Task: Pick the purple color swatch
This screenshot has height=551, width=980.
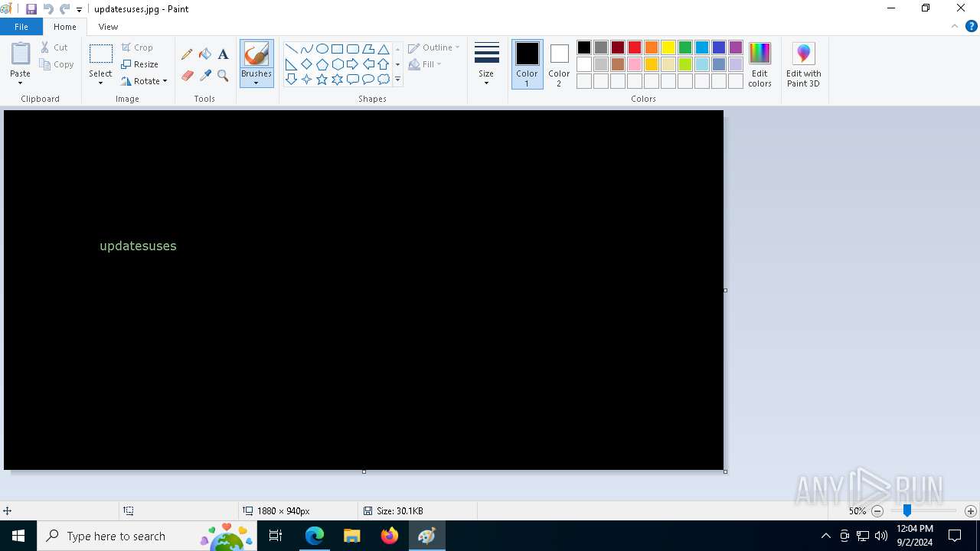Action: [x=736, y=48]
